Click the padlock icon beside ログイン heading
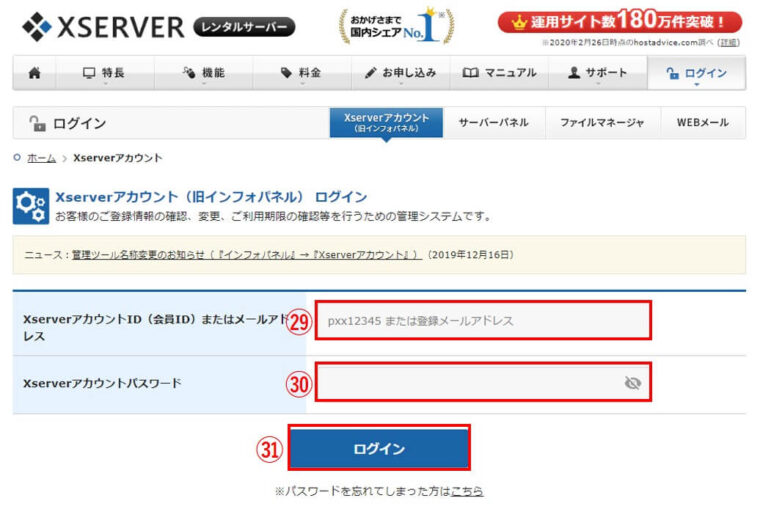Viewport: 760px width, 520px height. tap(37, 123)
